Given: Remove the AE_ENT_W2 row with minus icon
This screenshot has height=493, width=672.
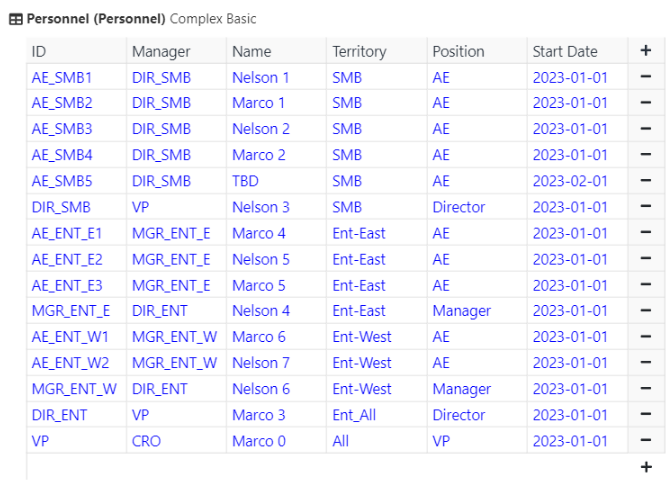Looking at the screenshot, I should pos(646,363).
